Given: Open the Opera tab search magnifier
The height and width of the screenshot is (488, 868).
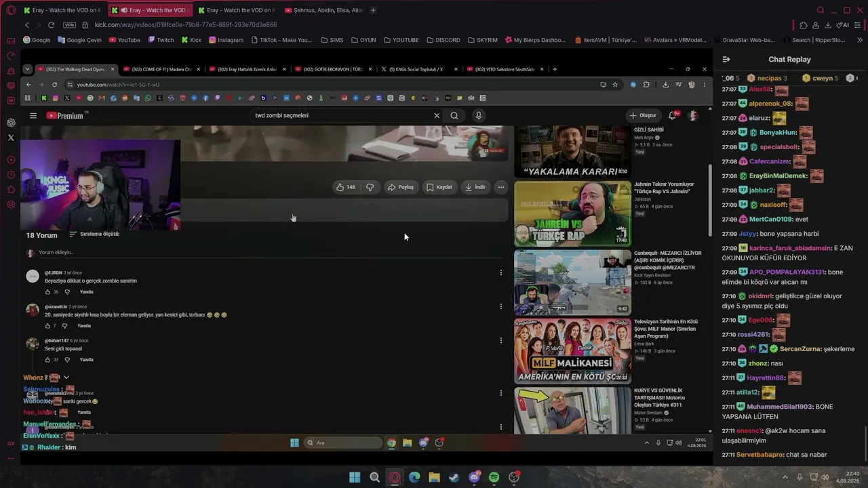Looking at the screenshot, I should [821, 10].
